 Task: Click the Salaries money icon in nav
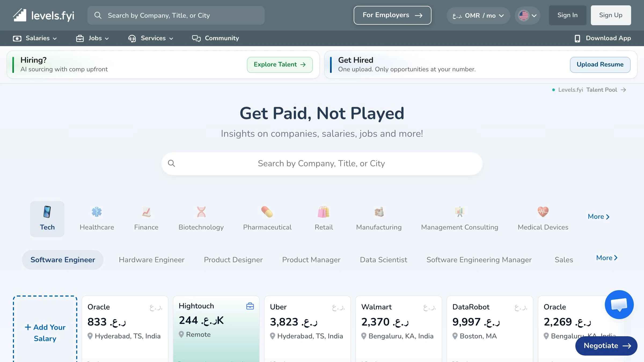pos(17,38)
